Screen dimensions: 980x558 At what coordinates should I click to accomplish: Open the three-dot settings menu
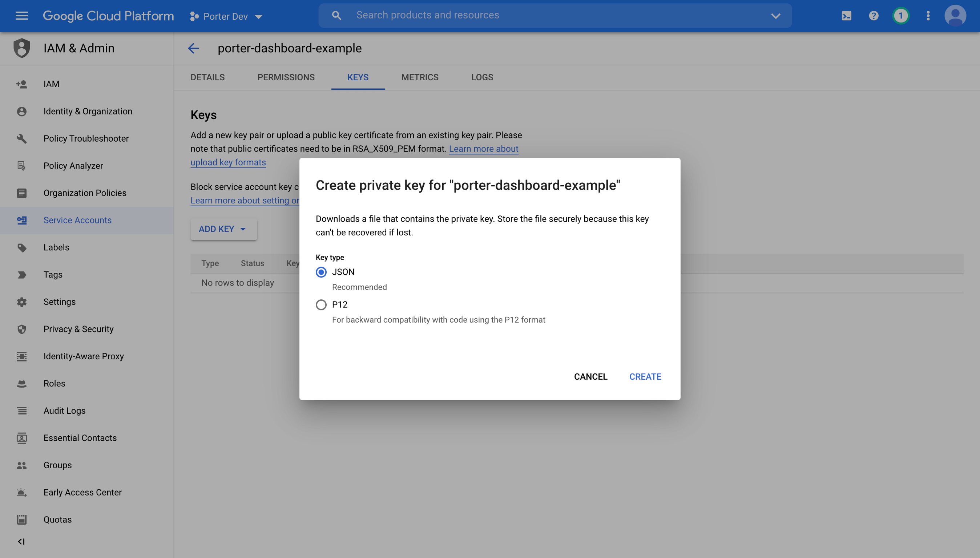928,16
